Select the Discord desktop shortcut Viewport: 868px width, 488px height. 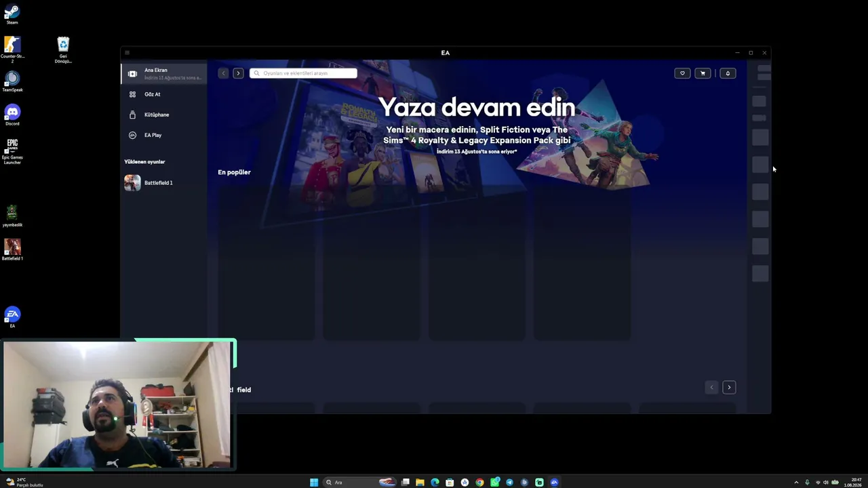[x=12, y=115]
